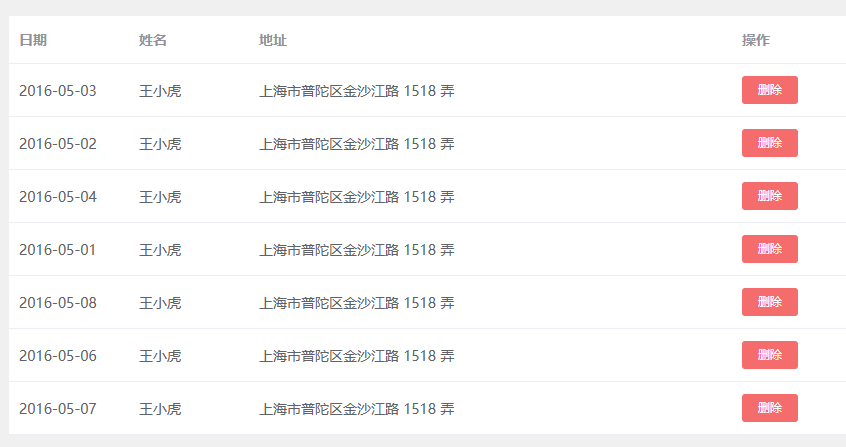Click the address in the 2016-05-07 row
The height and width of the screenshot is (447, 846).
pyautogui.click(x=356, y=409)
